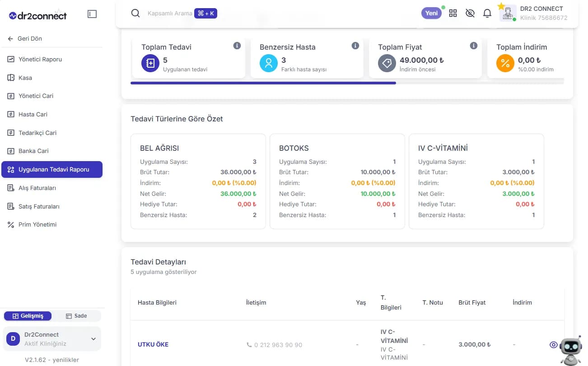588x366 pixels.
Task: Click the Banka Cari sidebar icon
Action: [x=11, y=151]
